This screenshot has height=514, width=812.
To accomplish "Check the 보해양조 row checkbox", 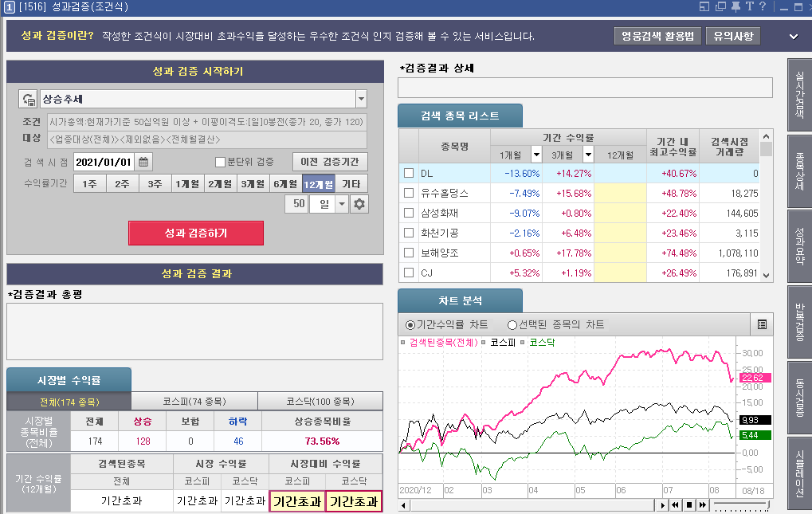I will coord(409,253).
